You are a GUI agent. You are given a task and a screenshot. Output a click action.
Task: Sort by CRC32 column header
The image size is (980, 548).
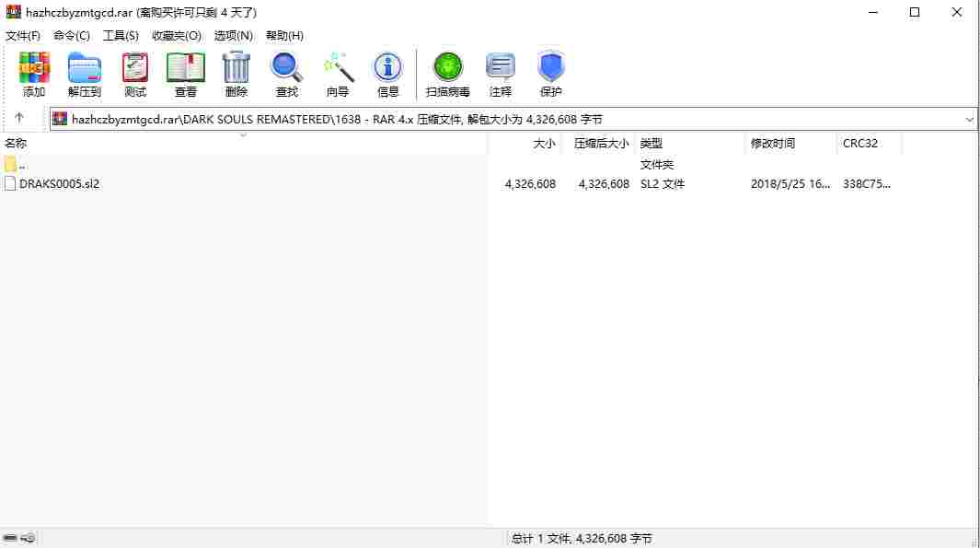click(860, 144)
